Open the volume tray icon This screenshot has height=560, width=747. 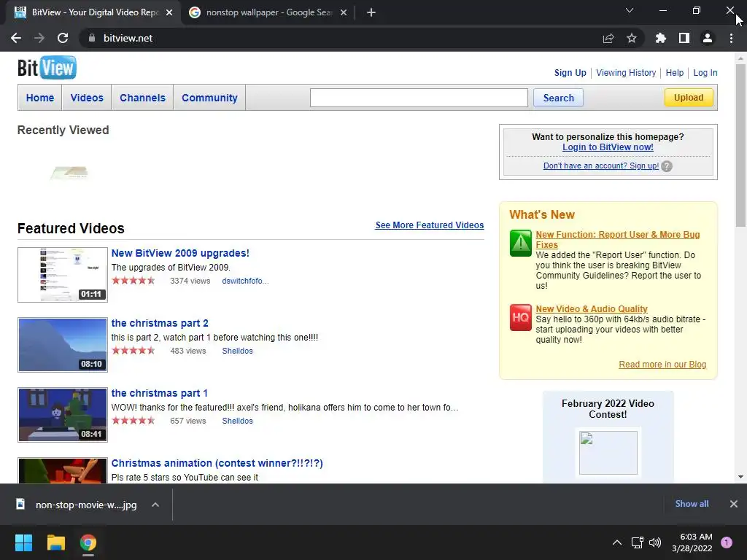click(x=655, y=542)
